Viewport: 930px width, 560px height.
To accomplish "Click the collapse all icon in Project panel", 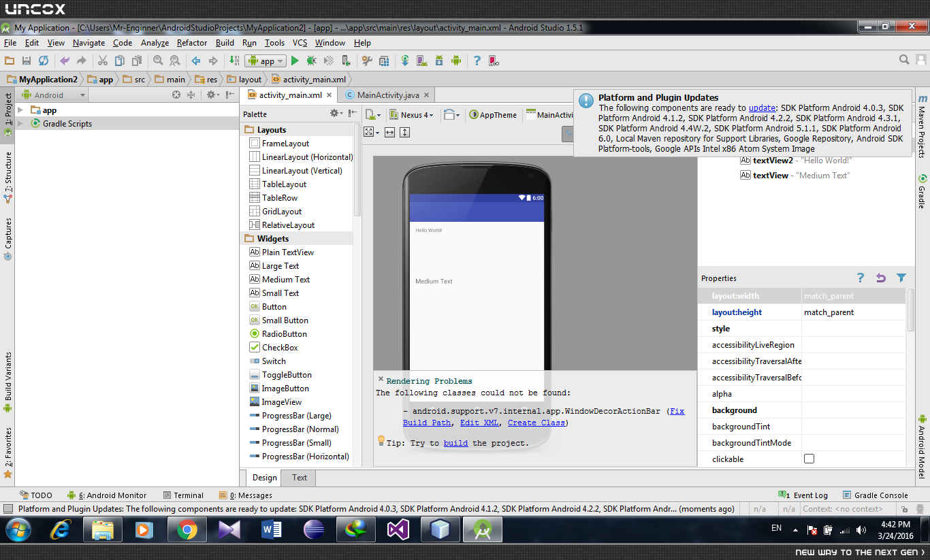I will 191,95.
